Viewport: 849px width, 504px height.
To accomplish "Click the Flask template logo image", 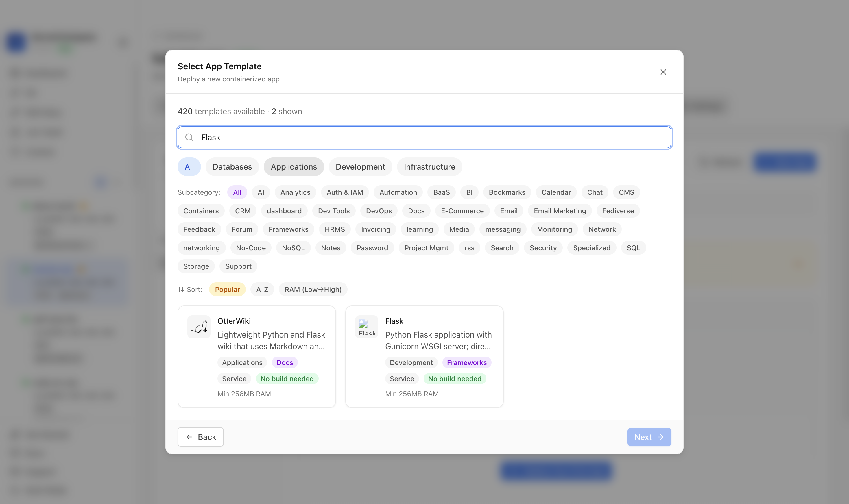I will tap(367, 327).
